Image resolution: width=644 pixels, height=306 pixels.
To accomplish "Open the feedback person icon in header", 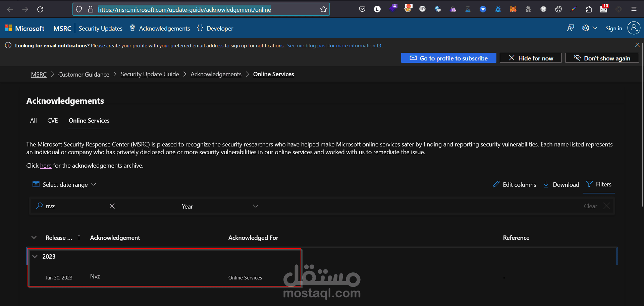I will click(x=571, y=28).
